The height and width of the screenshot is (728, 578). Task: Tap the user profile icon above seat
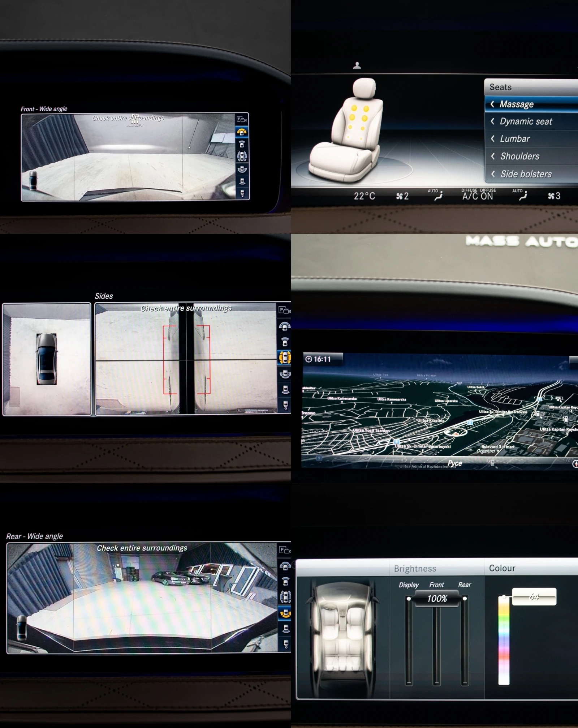click(357, 65)
